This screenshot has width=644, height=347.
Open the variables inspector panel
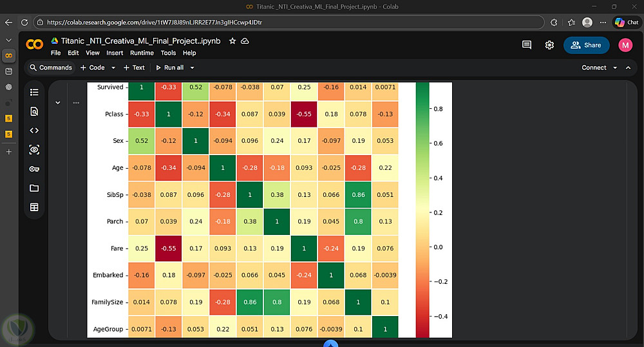click(34, 149)
